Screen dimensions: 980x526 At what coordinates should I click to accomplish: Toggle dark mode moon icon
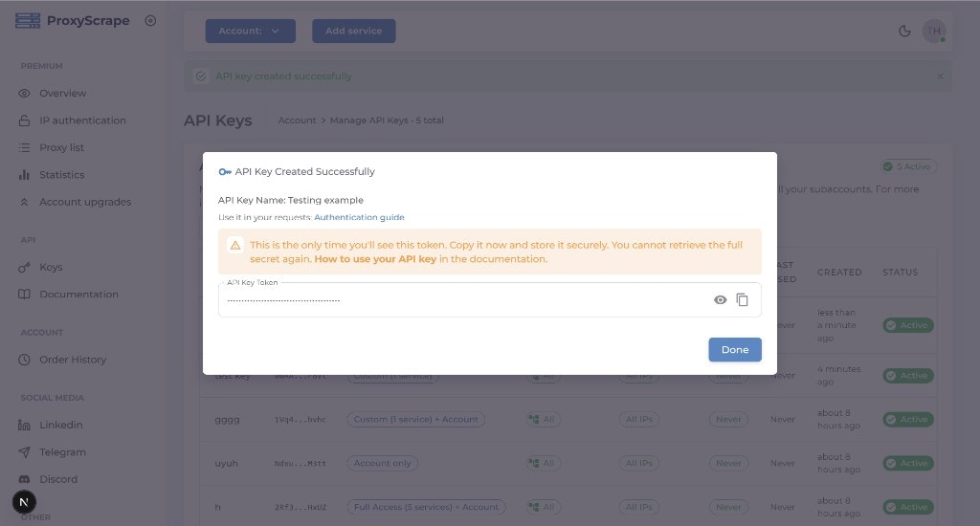[904, 31]
